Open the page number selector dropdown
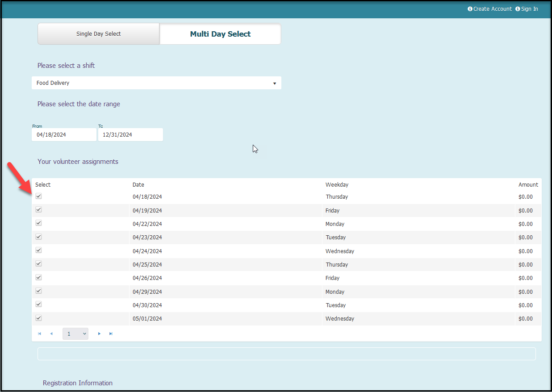 (75, 334)
